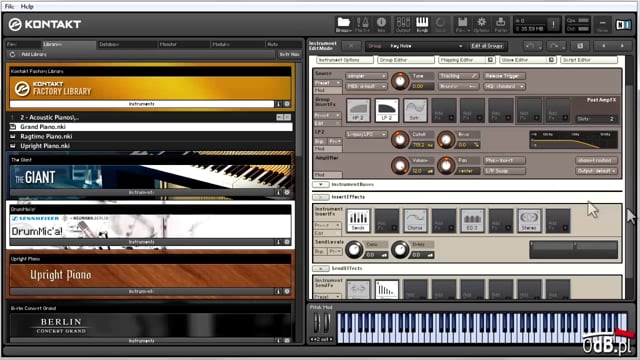Open the HQ standard quality dropdown
Viewport: 640px width, 360px height.
click(504, 87)
